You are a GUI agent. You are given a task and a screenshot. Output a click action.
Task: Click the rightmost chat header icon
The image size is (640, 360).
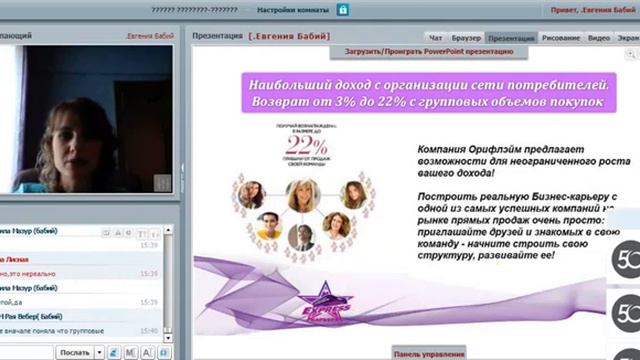pos(154,234)
